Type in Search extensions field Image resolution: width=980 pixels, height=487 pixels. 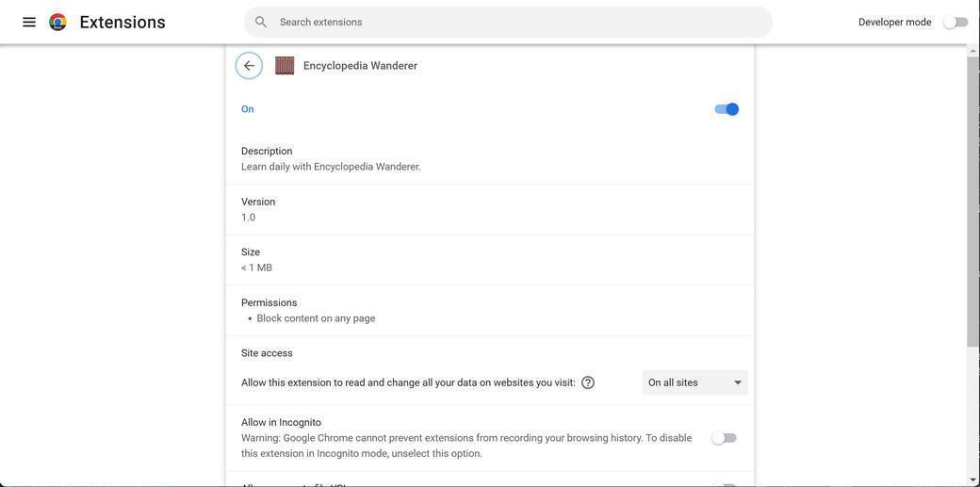click(518, 22)
